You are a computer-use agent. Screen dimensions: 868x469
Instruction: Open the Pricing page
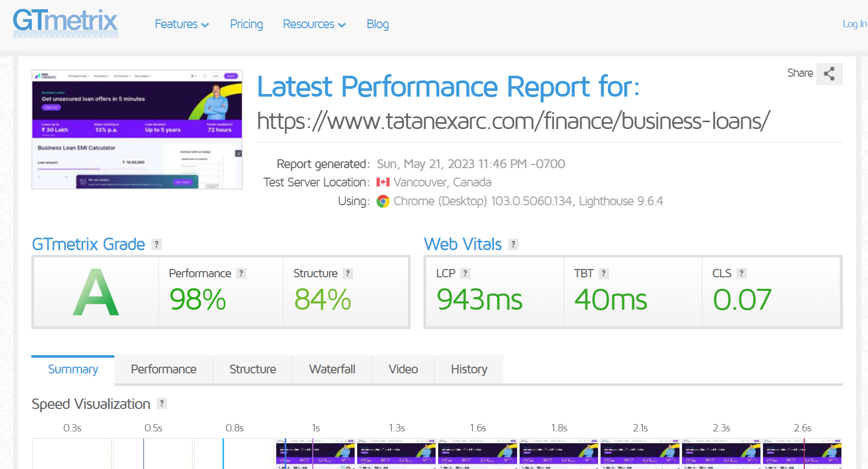point(247,25)
